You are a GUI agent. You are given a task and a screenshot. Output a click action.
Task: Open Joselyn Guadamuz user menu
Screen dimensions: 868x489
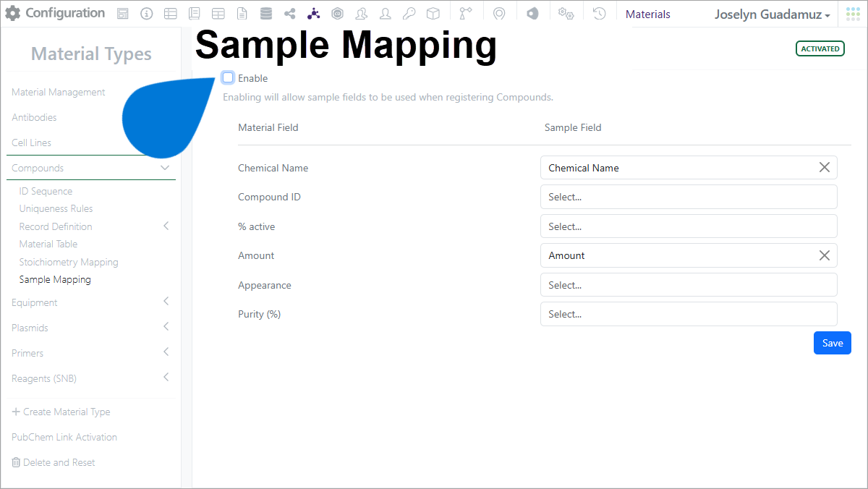point(772,14)
